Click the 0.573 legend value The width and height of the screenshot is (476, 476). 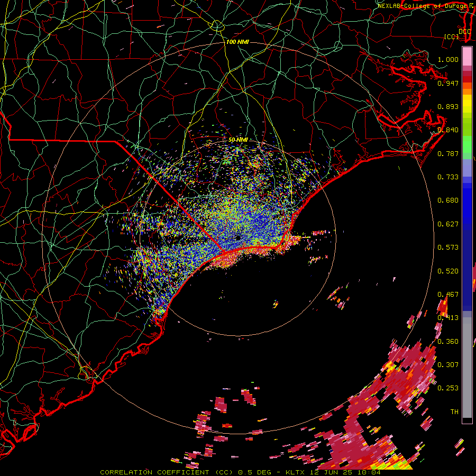point(448,247)
